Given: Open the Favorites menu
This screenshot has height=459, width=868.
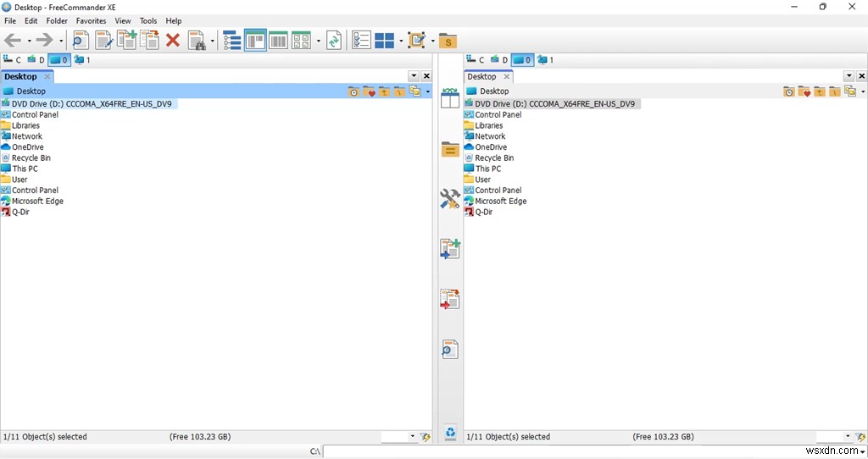Looking at the screenshot, I should 91,21.
